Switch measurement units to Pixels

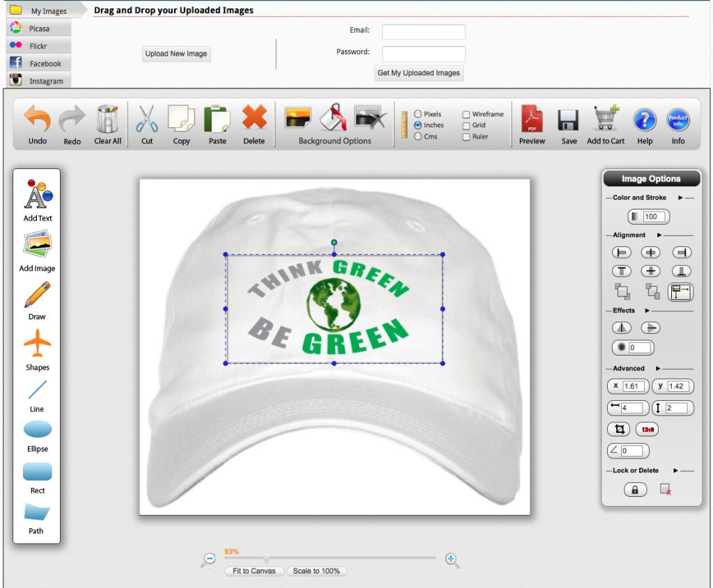coord(418,114)
